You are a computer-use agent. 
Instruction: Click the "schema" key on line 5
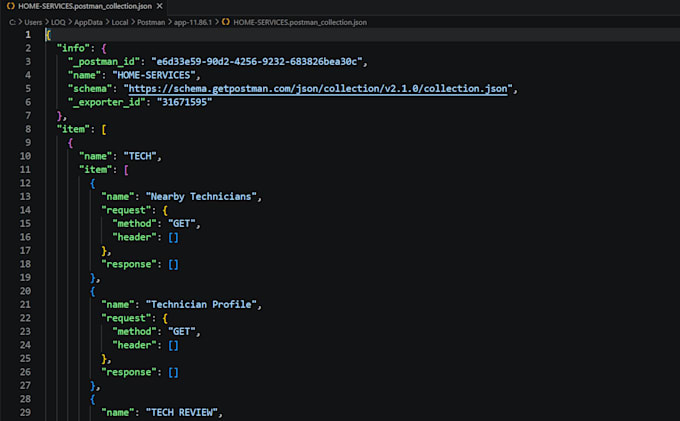[x=90, y=88]
